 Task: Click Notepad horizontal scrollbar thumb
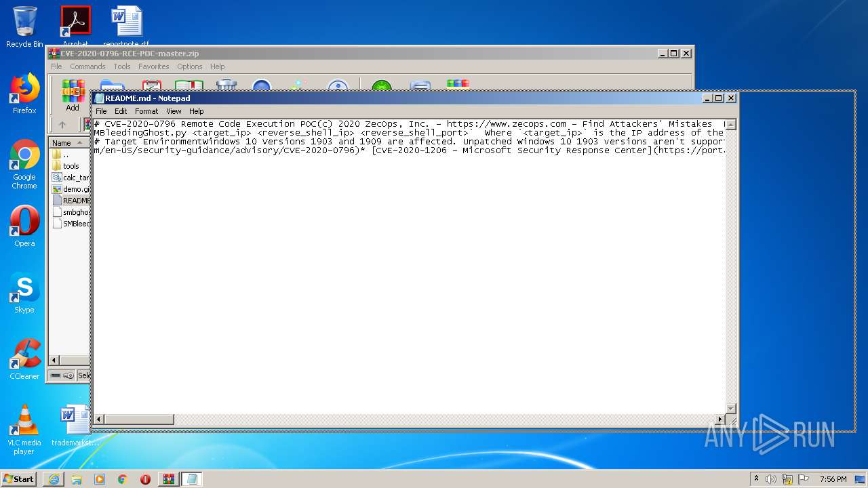click(x=139, y=420)
